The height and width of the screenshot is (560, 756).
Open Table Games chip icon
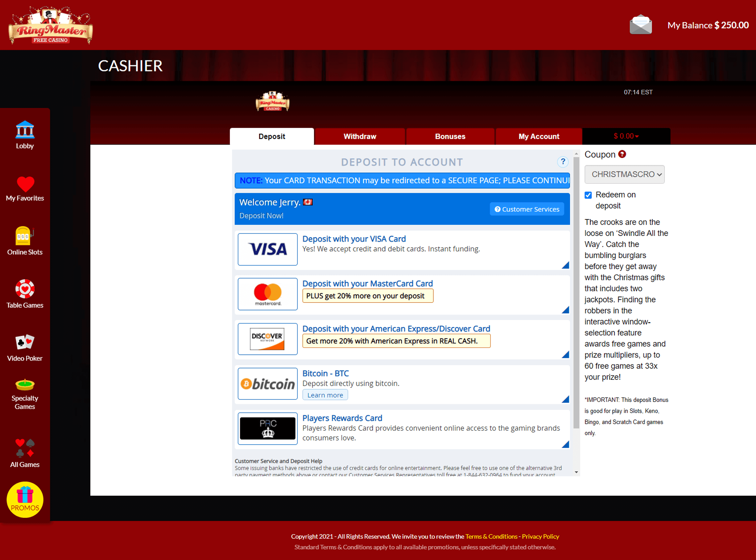click(25, 289)
